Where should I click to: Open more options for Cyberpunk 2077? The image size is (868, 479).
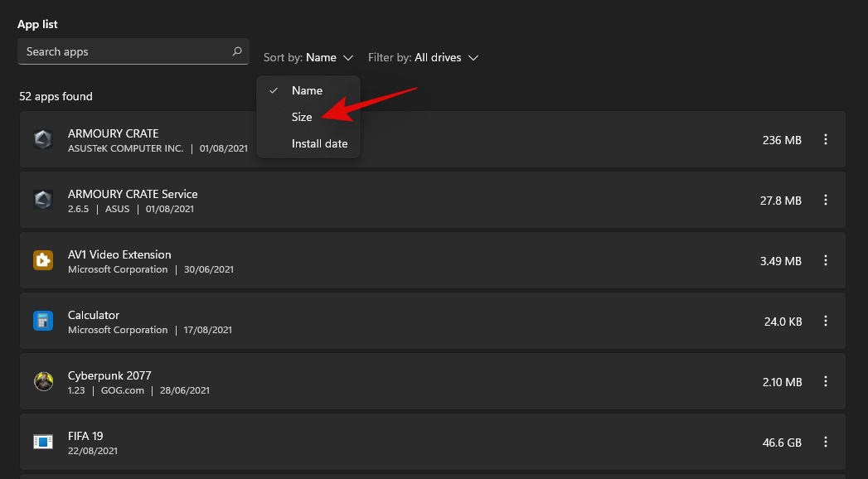coord(825,381)
